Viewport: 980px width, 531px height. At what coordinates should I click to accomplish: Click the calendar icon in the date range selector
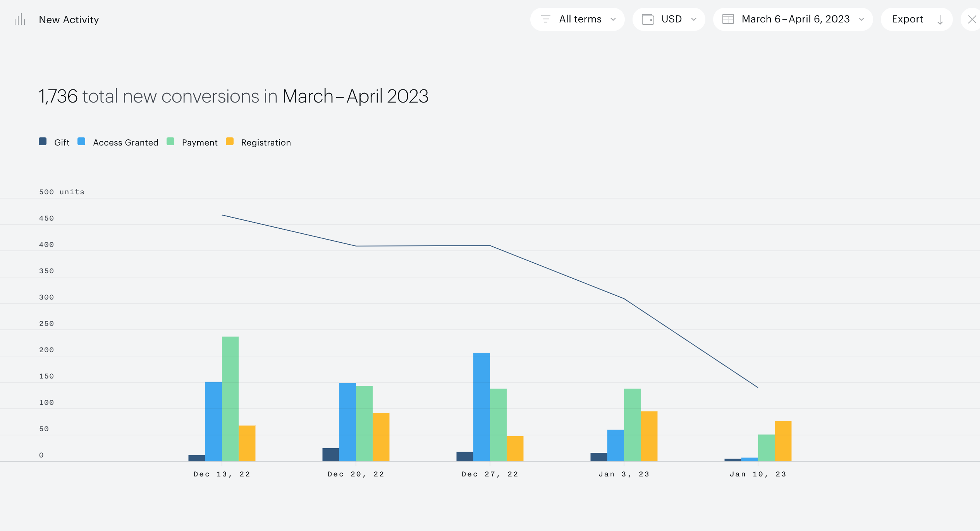tap(728, 19)
